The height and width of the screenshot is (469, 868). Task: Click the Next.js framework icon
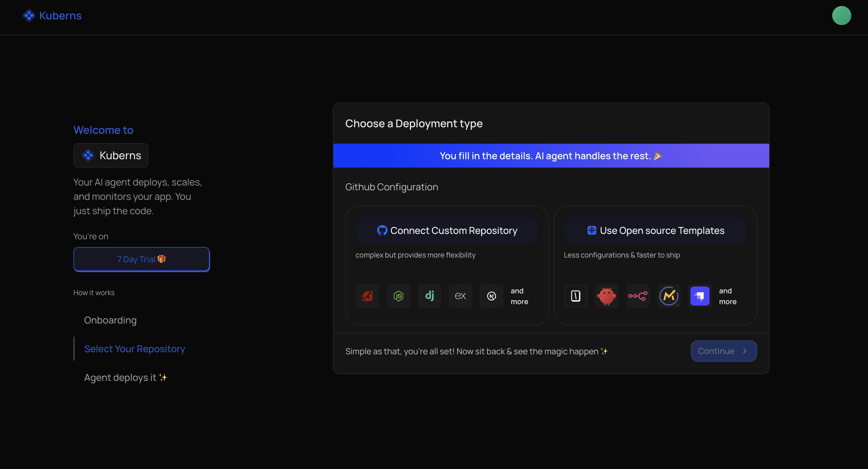click(x=492, y=296)
